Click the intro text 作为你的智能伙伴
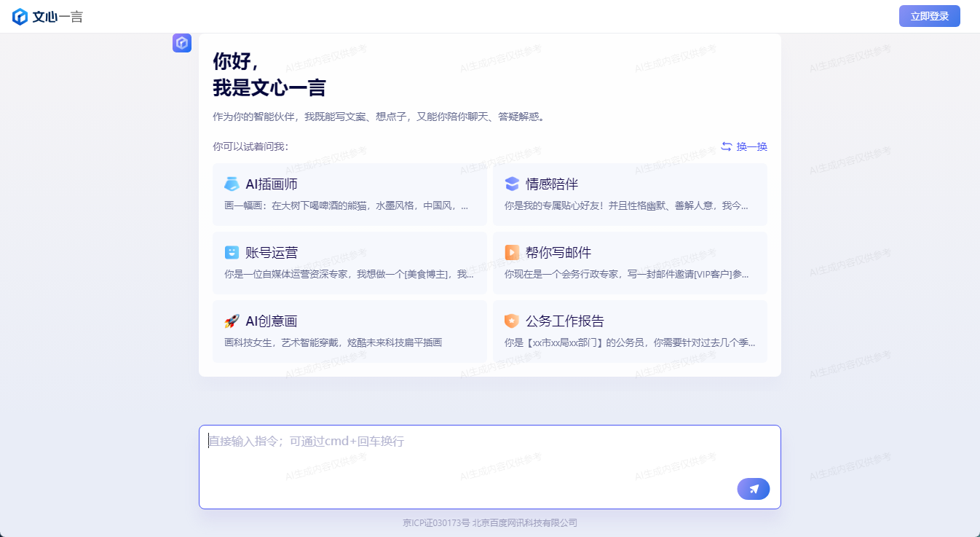 pos(379,117)
